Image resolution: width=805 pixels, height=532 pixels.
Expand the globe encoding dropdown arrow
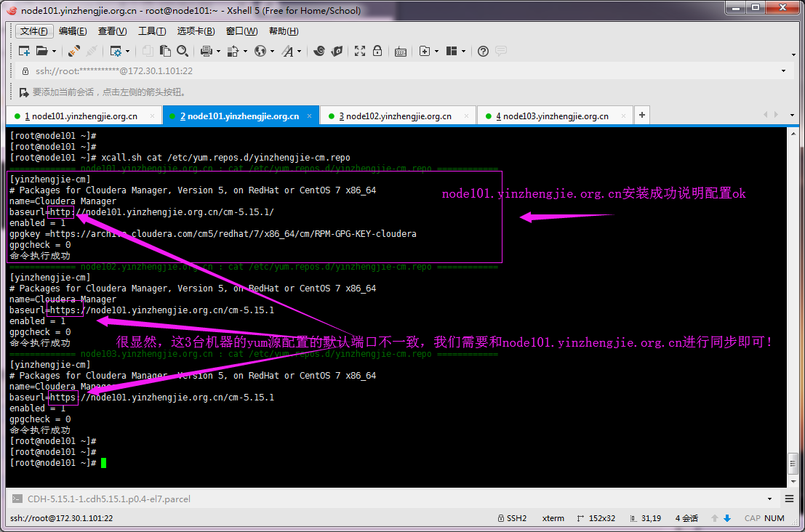[x=272, y=52]
